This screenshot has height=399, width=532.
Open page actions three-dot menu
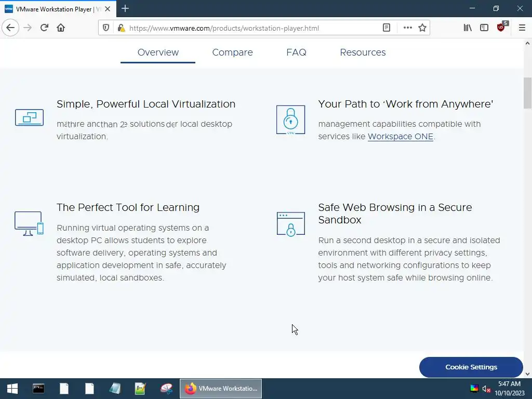tap(407, 28)
